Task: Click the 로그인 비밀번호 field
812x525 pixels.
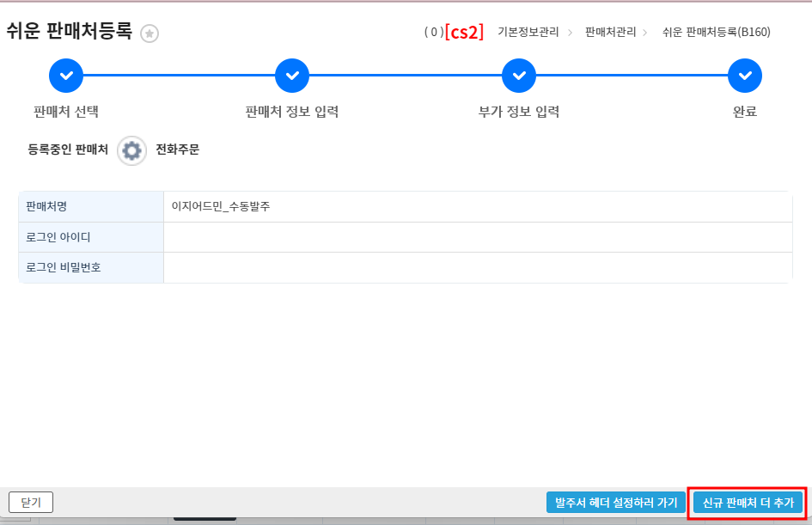Action: pos(477,267)
